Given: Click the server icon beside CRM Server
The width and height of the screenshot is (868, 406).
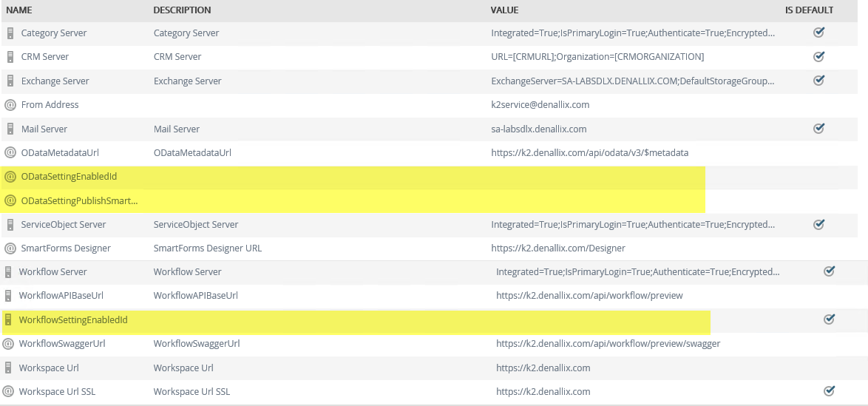Looking at the screenshot, I should (x=10, y=57).
